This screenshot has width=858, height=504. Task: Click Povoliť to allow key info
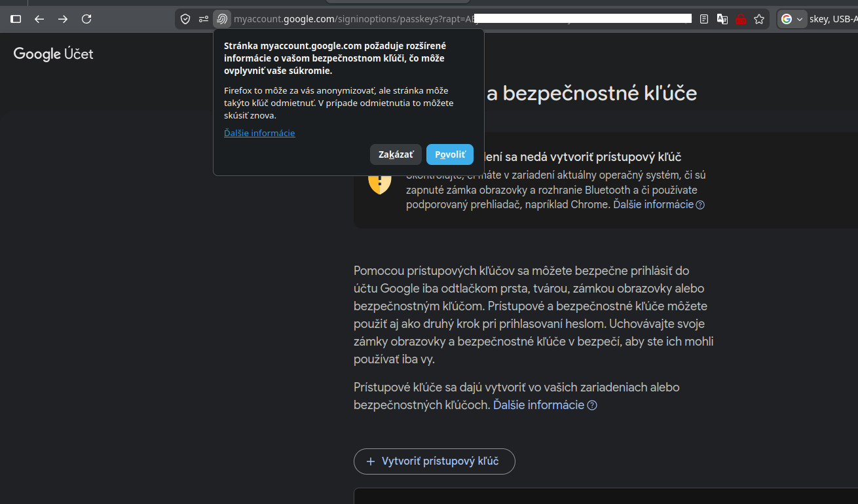(x=449, y=154)
